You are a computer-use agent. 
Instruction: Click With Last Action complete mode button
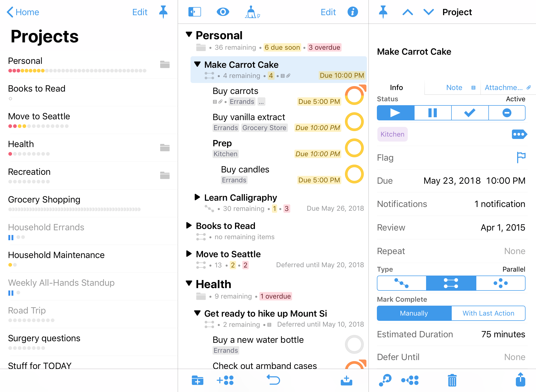tap(488, 313)
